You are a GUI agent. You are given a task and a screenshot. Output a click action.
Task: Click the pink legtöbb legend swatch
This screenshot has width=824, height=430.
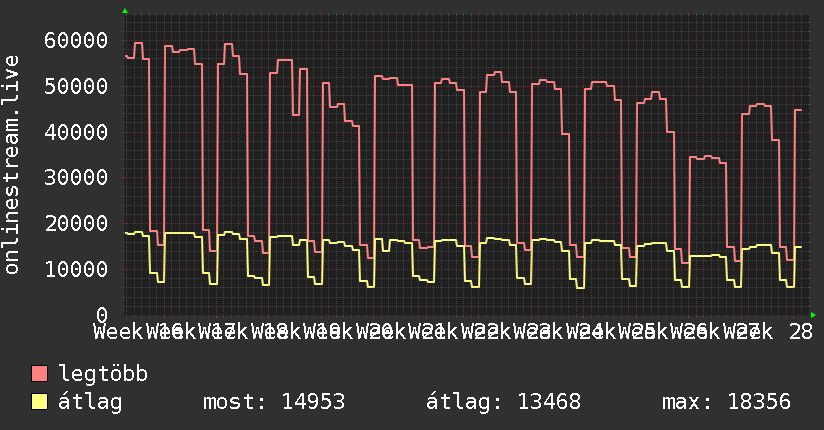39,373
